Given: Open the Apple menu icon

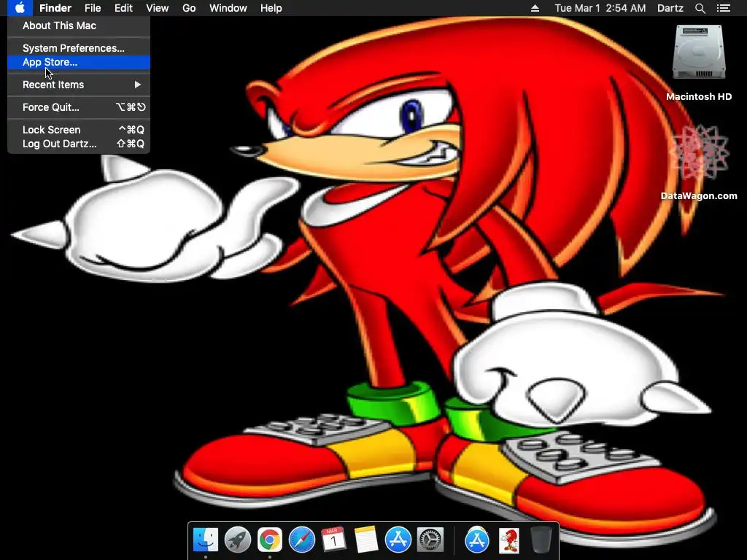Looking at the screenshot, I should [20, 8].
